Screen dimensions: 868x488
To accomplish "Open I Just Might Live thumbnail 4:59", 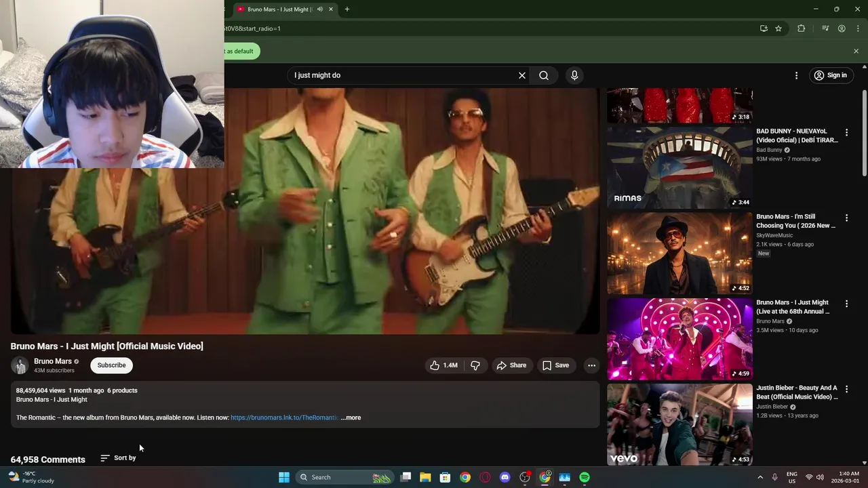I will [x=679, y=339].
